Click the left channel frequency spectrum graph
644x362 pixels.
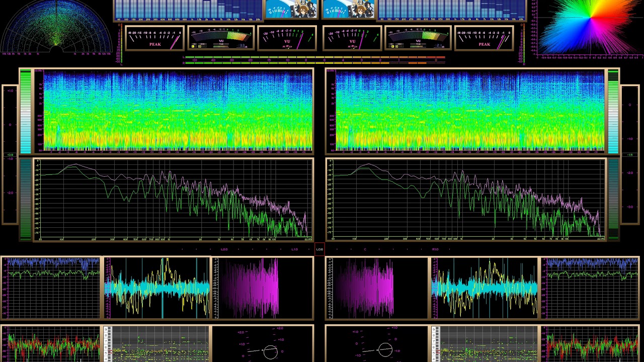(x=173, y=200)
